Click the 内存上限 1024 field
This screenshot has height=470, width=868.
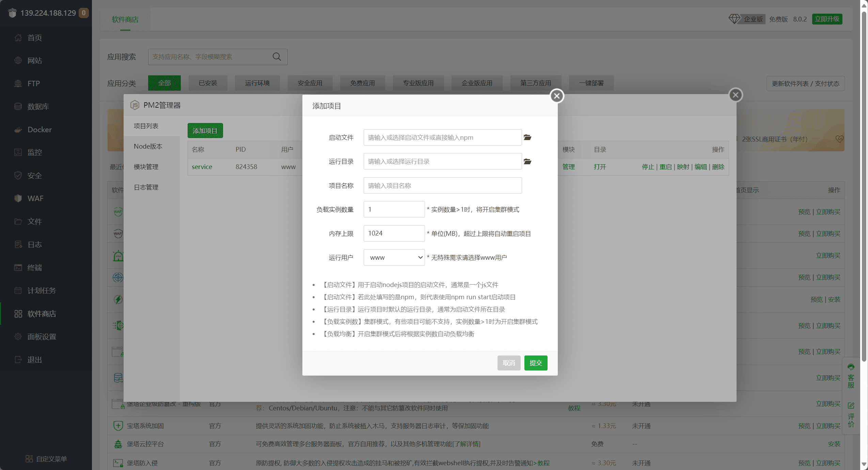[394, 233]
